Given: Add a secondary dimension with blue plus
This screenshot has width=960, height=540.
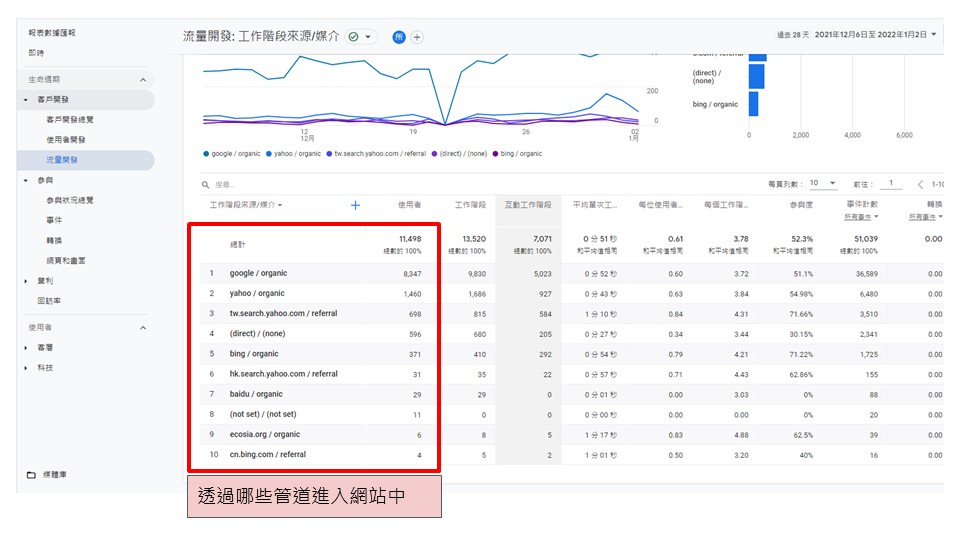Looking at the screenshot, I should 355,205.
